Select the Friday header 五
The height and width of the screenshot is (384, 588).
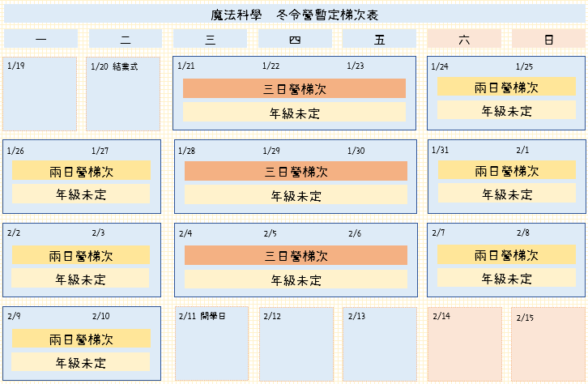tap(380, 39)
